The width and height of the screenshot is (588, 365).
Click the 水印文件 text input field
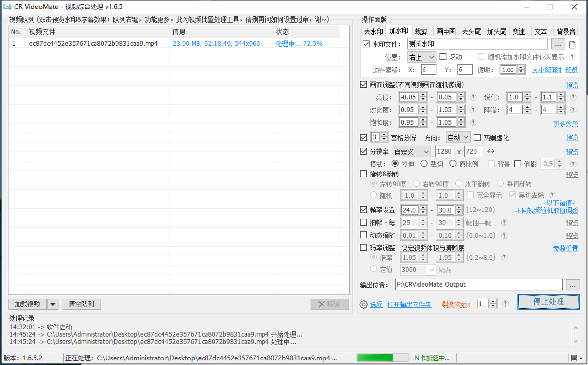[x=477, y=44]
